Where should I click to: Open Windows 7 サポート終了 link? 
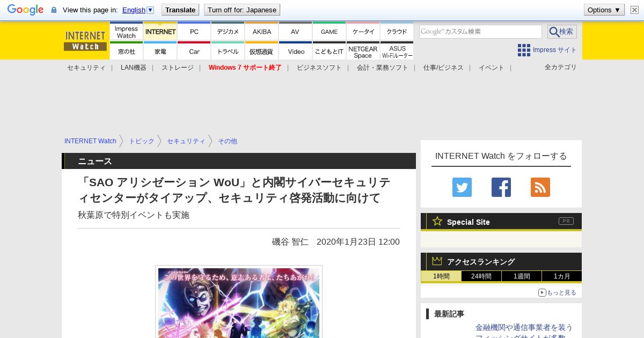click(245, 68)
